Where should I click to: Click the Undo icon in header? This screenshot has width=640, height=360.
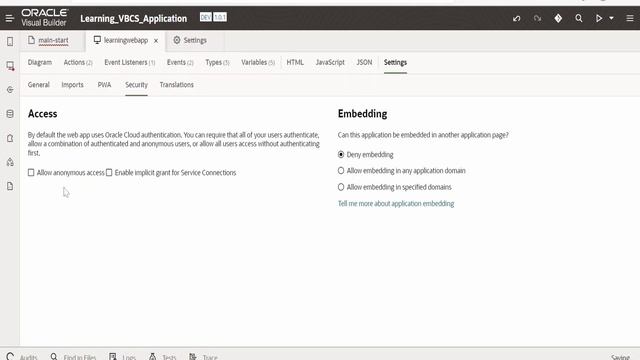(517, 18)
